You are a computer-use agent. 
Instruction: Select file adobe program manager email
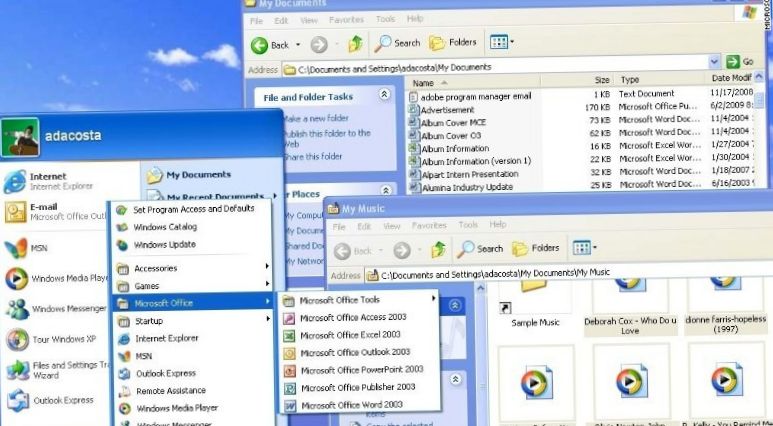tap(470, 97)
